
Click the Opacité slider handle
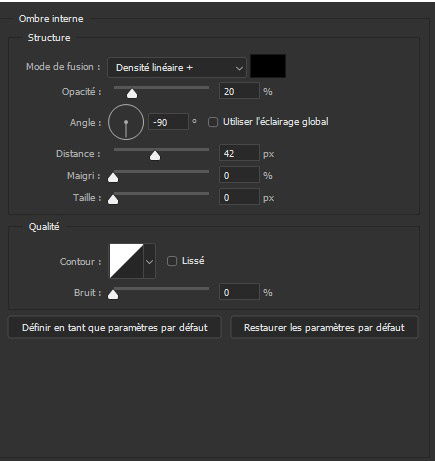[x=132, y=94]
